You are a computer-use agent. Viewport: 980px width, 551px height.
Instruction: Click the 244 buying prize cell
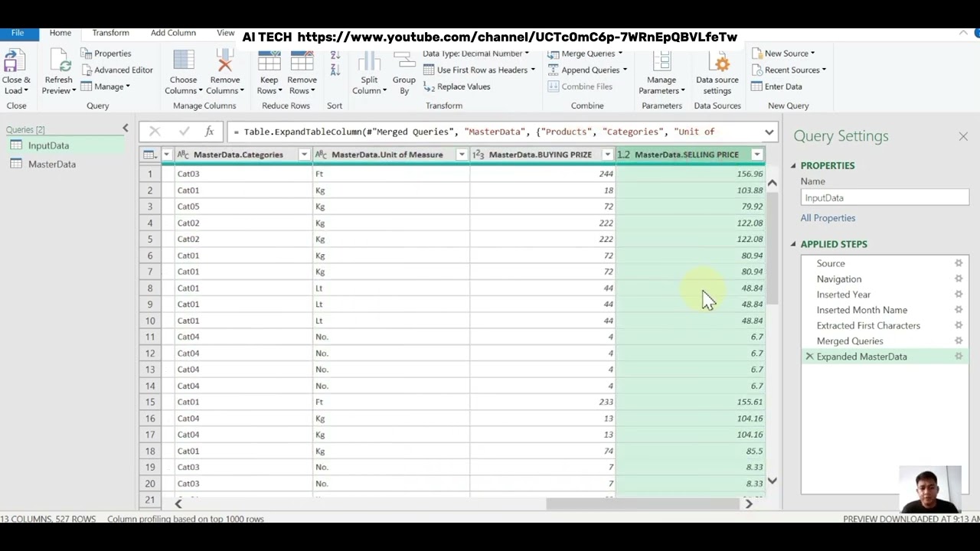click(543, 174)
